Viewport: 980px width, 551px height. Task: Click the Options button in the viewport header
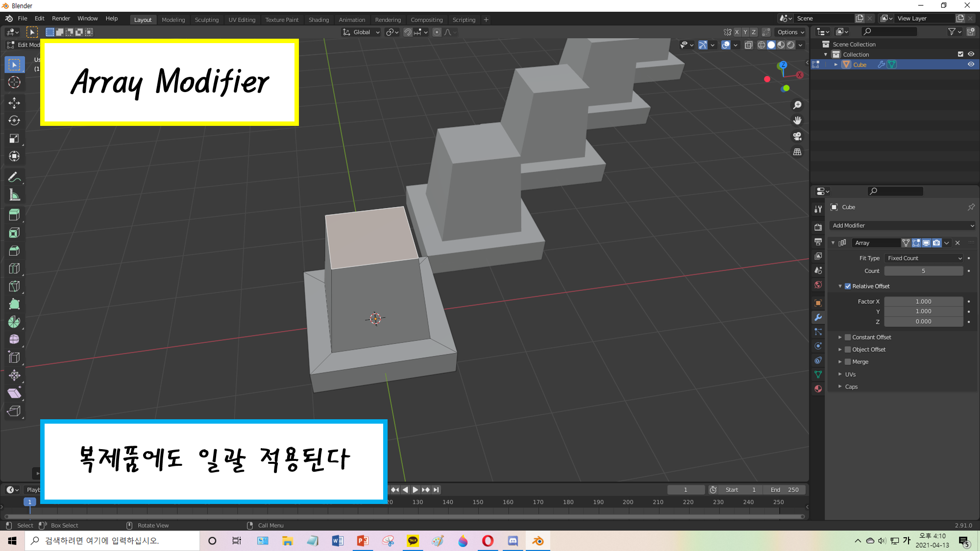tap(790, 32)
